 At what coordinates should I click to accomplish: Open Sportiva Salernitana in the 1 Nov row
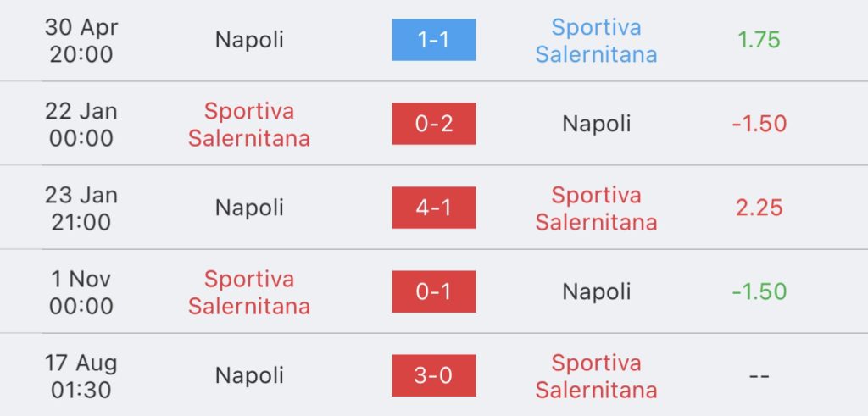(x=248, y=291)
